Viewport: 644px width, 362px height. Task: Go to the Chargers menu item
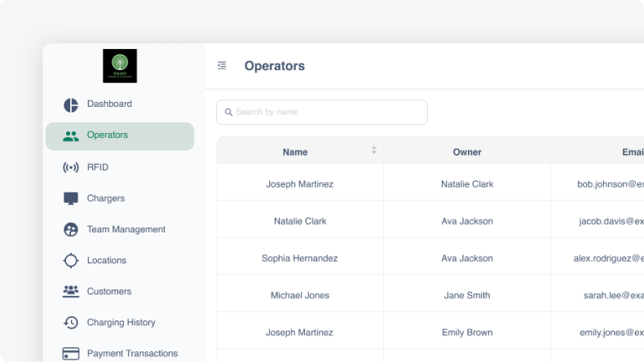tap(106, 199)
